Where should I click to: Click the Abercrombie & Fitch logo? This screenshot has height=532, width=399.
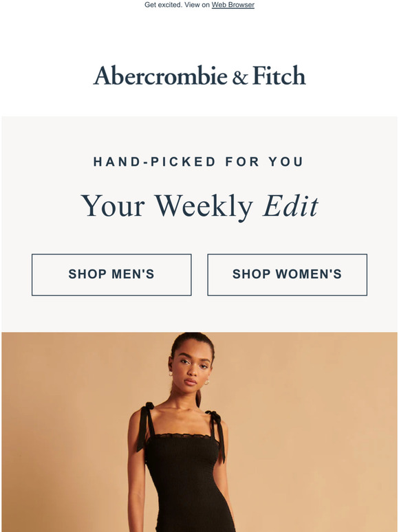[x=199, y=76]
